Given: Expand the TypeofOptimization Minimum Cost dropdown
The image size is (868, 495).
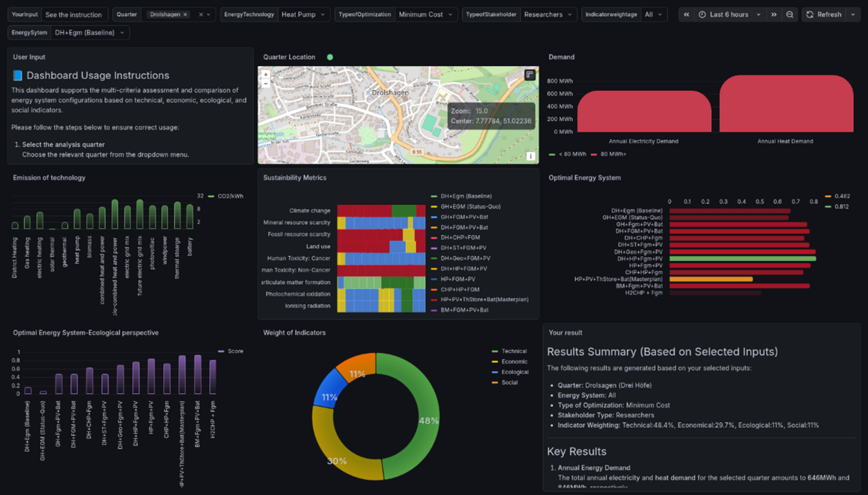Looking at the screenshot, I should [x=426, y=14].
